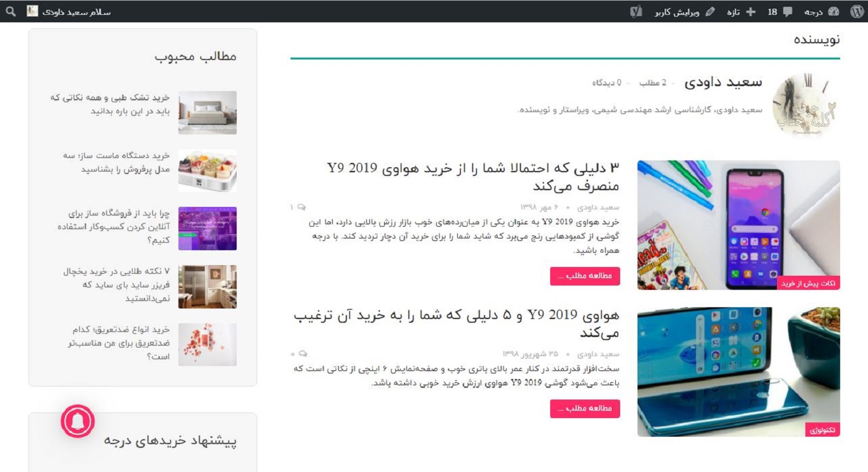This screenshot has height=472, width=868.
Task: Open the comments bubble showing 18
Action: pyautogui.click(x=779, y=11)
